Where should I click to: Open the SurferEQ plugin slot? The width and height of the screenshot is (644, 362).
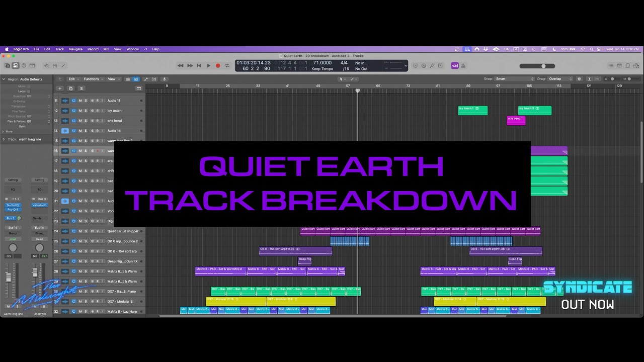pos(13,205)
